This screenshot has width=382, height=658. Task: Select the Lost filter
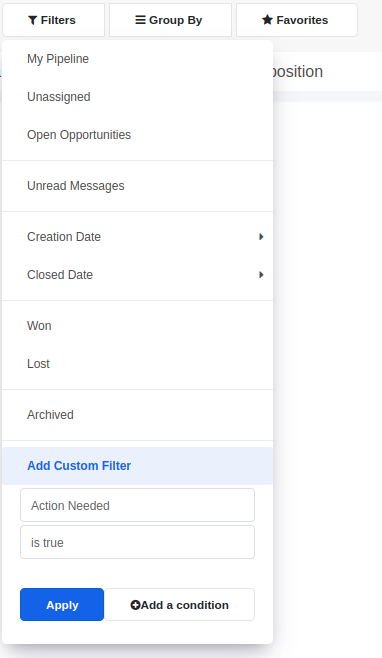pyautogui.click(x=137, y=364)
